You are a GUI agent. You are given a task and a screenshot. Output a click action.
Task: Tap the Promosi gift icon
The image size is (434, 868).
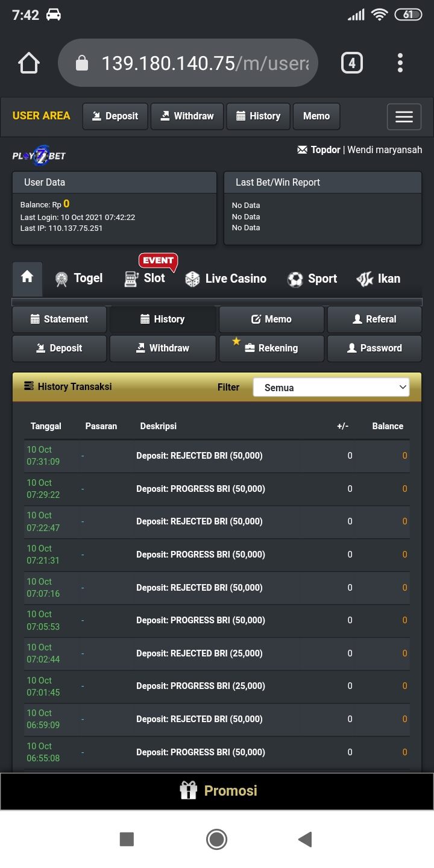pyautogui.click(x=189, y=790)
